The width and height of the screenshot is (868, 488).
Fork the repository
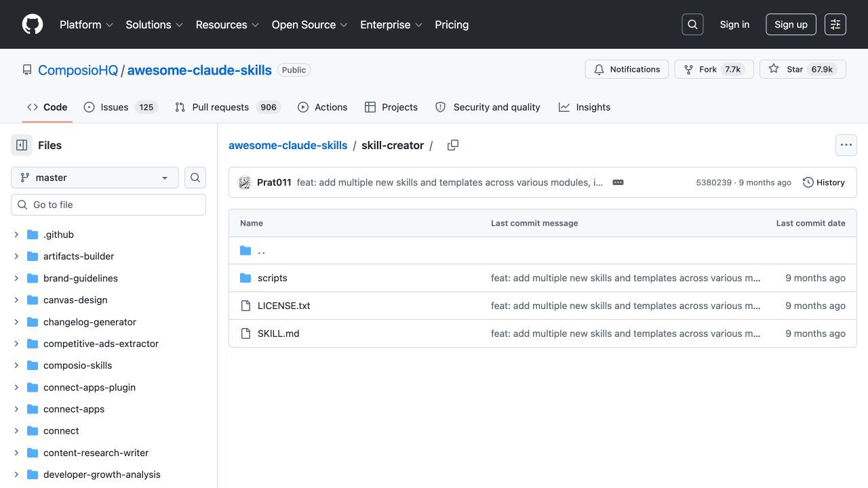(x=714, y=69)
